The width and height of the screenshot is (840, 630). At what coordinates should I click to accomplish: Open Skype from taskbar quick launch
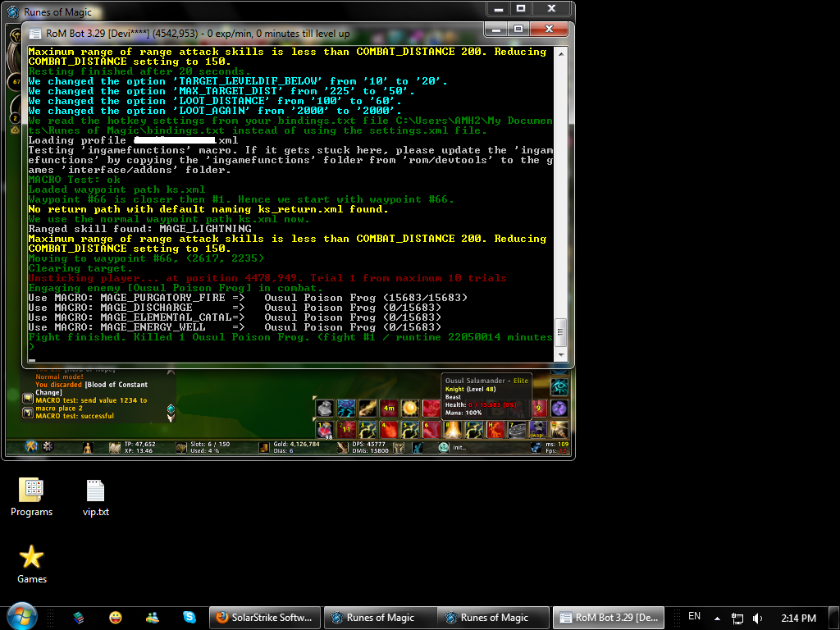pyautogui.click(x=189, y=617)
